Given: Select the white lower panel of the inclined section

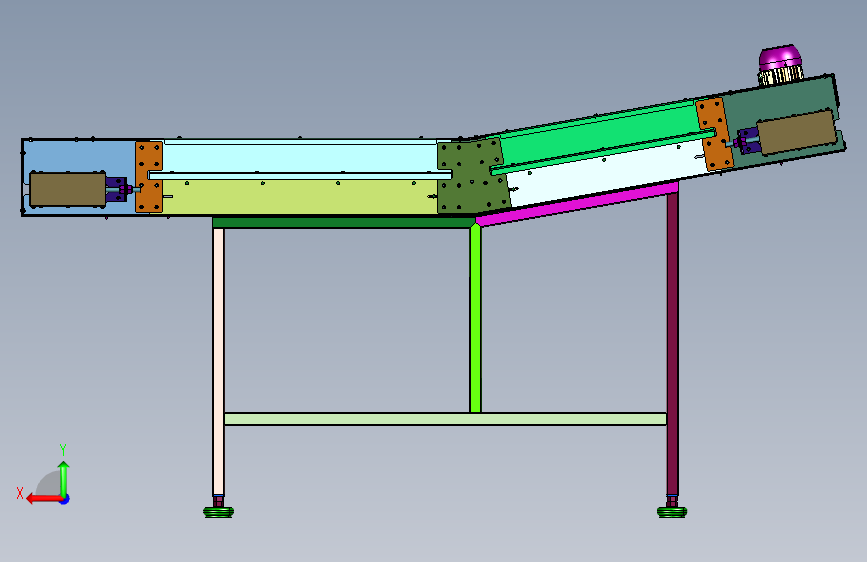Looking at the screenshot, I should point(607,173).
